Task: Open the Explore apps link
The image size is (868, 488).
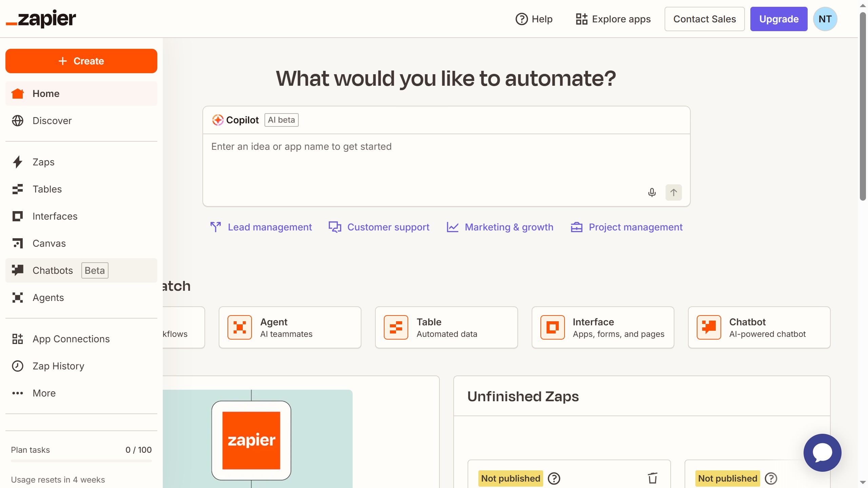Action: (x=613, y=19)
